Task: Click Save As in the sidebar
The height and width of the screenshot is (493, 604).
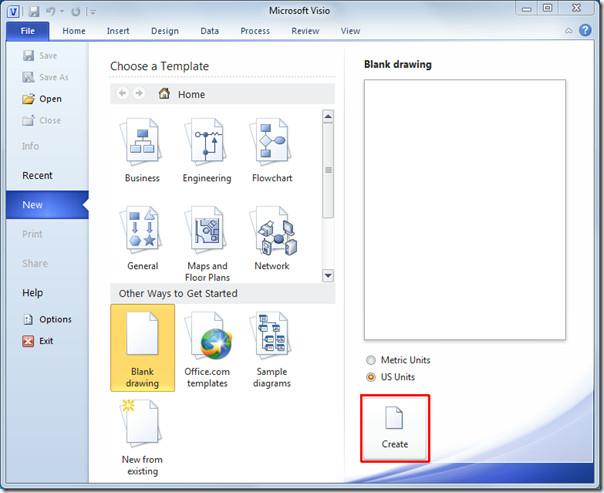Action: [x=45, y=77]
